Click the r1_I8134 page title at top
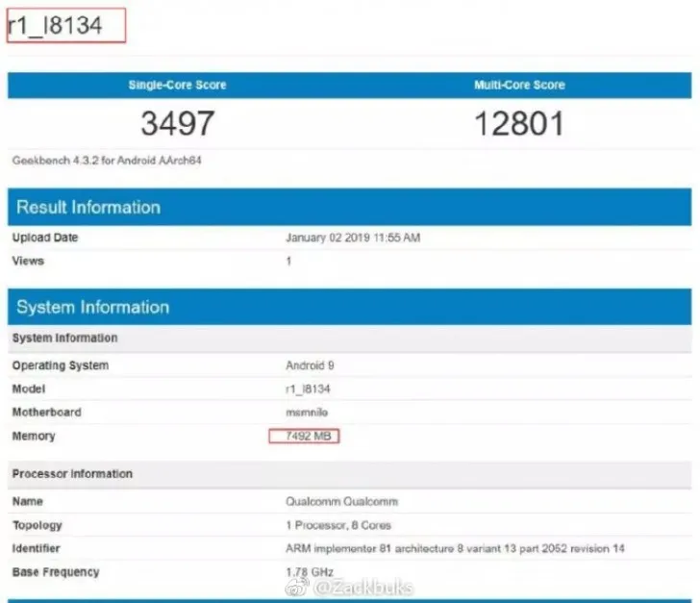Viewport: 700px width, 603px height. coord(56,26)
